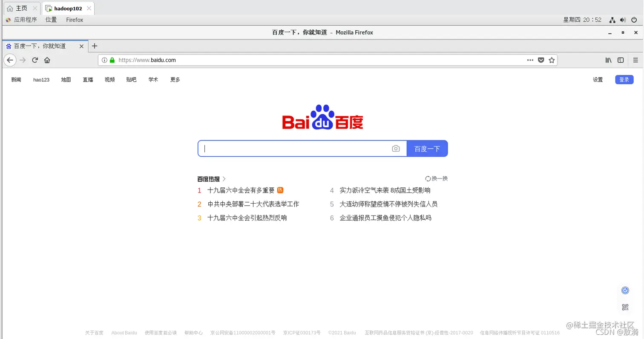Click the Firefox forward arrow button
The height and width of the screenshot is (339, 644).
tap(23, 60)
